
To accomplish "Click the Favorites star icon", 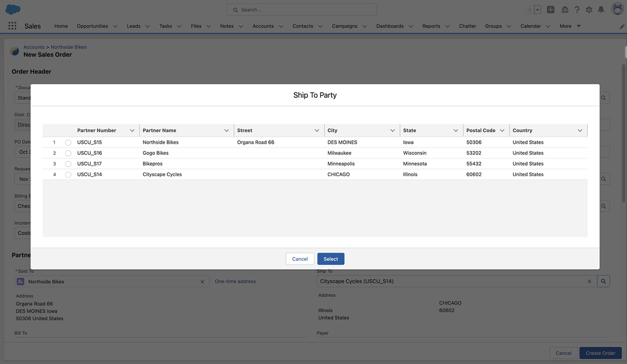I will [x=529, y=10].
